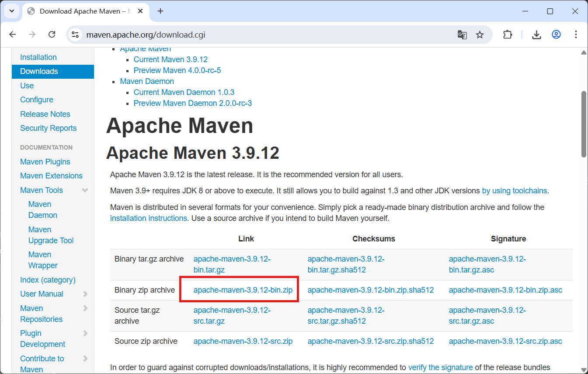
Task: Reload the Maven download page
Action: pos(52,35)
